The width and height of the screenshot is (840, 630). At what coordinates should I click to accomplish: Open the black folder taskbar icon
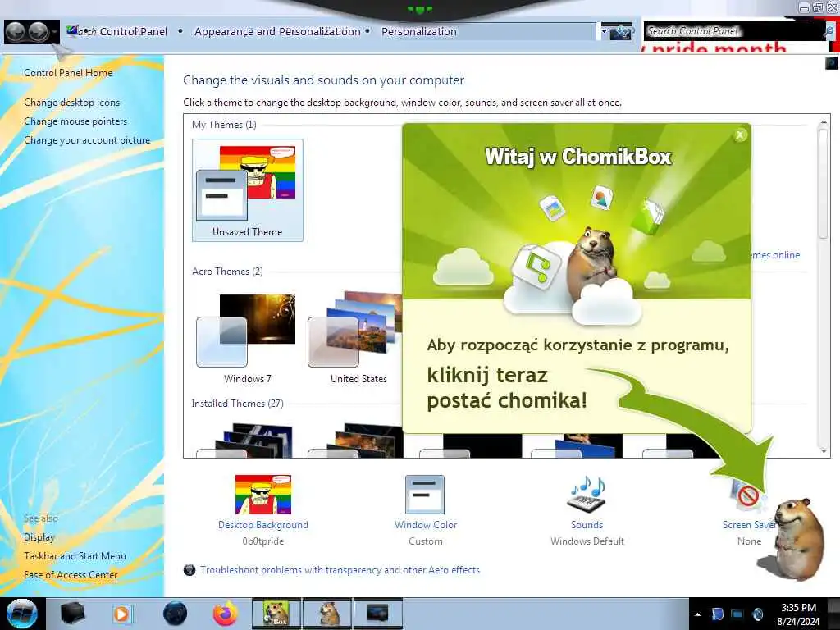[x=72, y=614]
